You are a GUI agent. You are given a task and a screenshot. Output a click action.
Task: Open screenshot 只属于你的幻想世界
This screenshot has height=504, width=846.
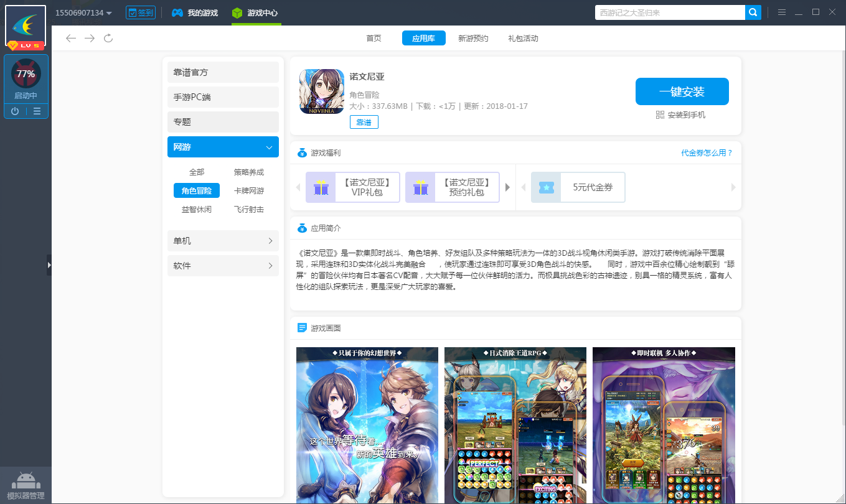click(367, 425)
